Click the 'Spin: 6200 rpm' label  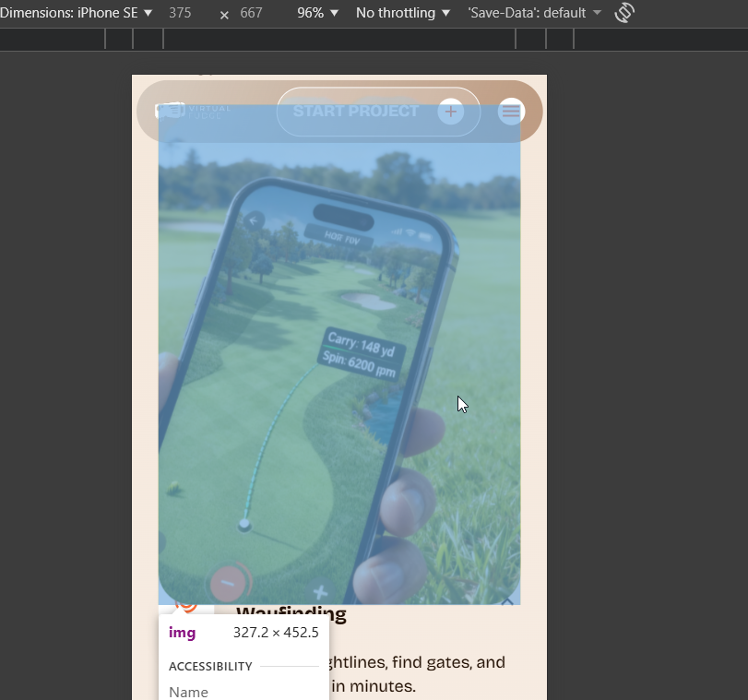359,364
